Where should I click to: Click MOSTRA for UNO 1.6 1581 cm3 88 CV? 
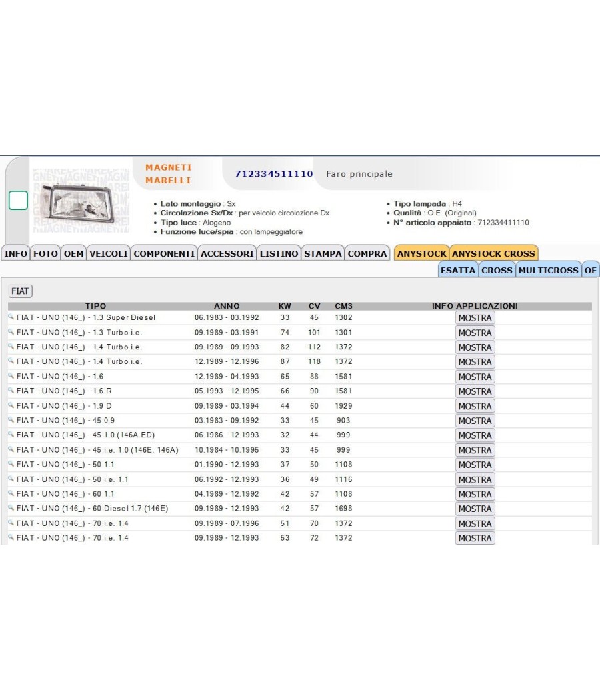(x=475, y=377)
